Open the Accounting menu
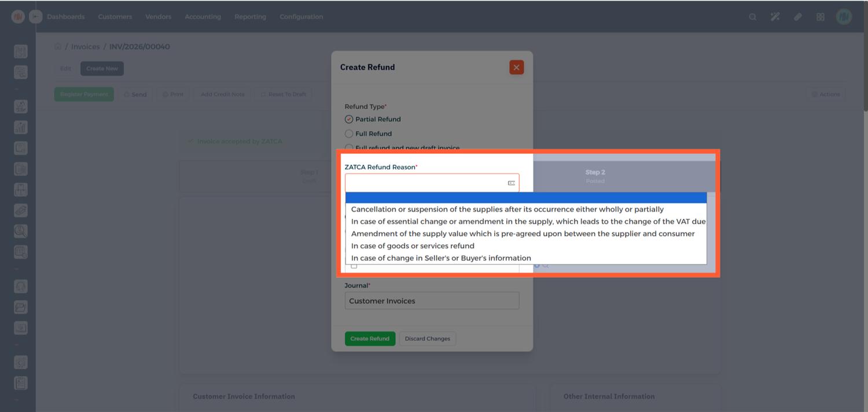 pyautogui.click(x=203, y=17)
